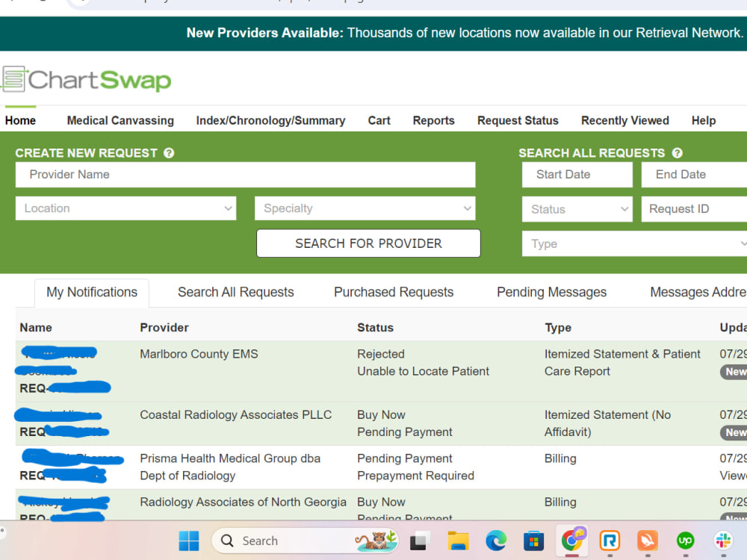The height and width of the screenshot is (560, 747).
Task: Open the Reports menu
Action: [x=433, y=120]
